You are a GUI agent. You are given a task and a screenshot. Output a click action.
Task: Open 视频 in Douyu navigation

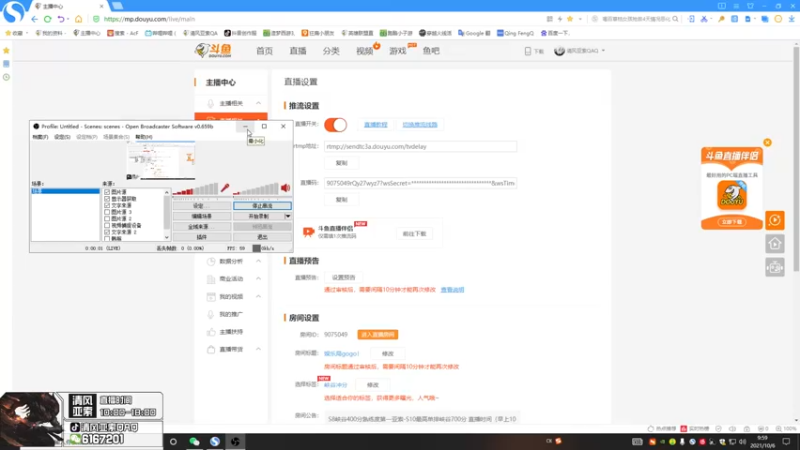point(364,51)
